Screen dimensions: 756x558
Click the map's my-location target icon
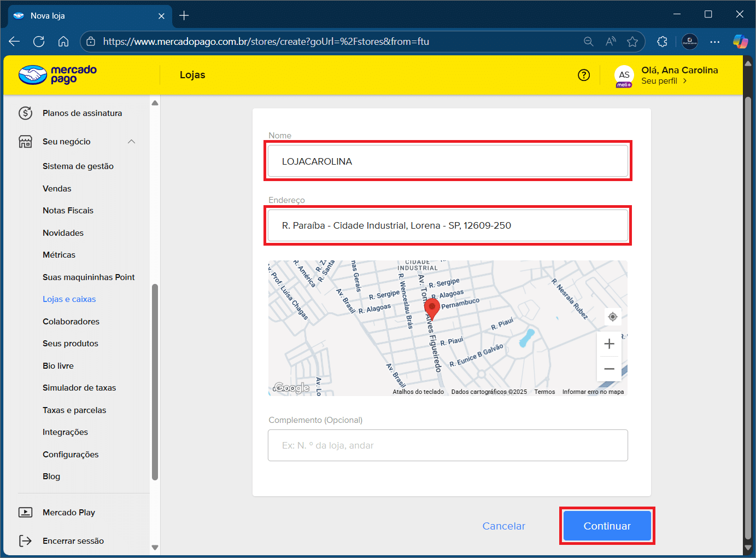pos(612,317)
